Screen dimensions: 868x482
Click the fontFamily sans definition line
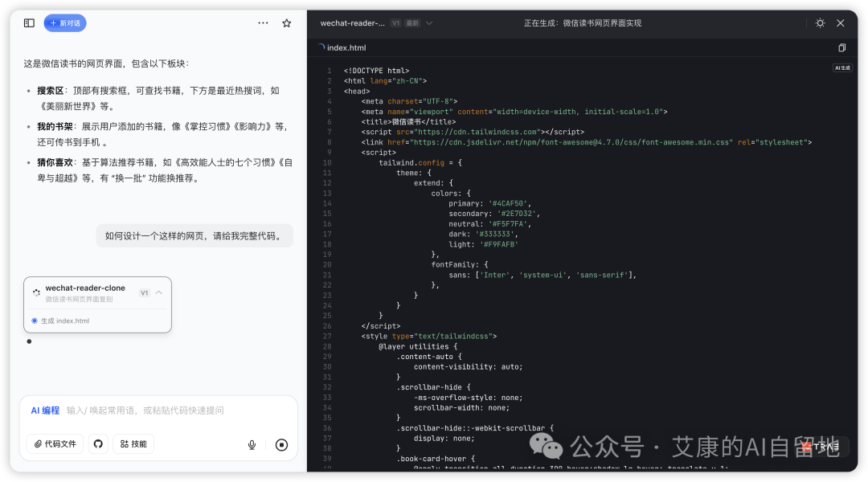pyautogui.click(x=542, y=275)
